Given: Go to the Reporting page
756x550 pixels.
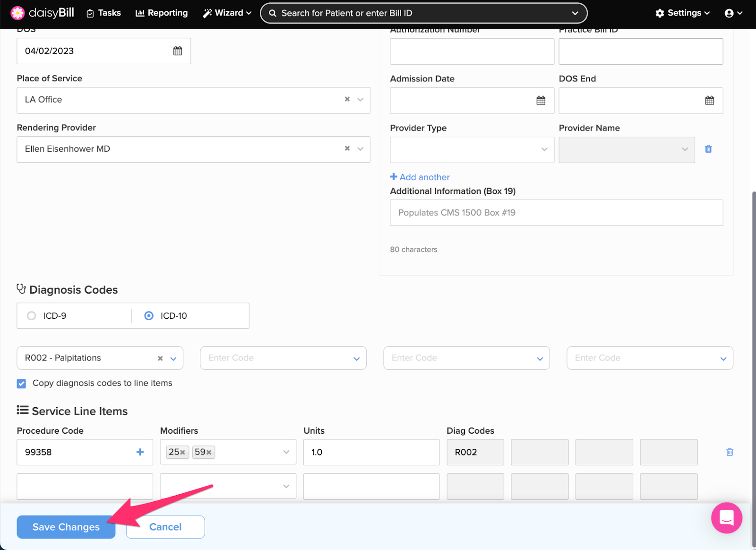Looking at the screenshot, I should click(x=162, y=13).
